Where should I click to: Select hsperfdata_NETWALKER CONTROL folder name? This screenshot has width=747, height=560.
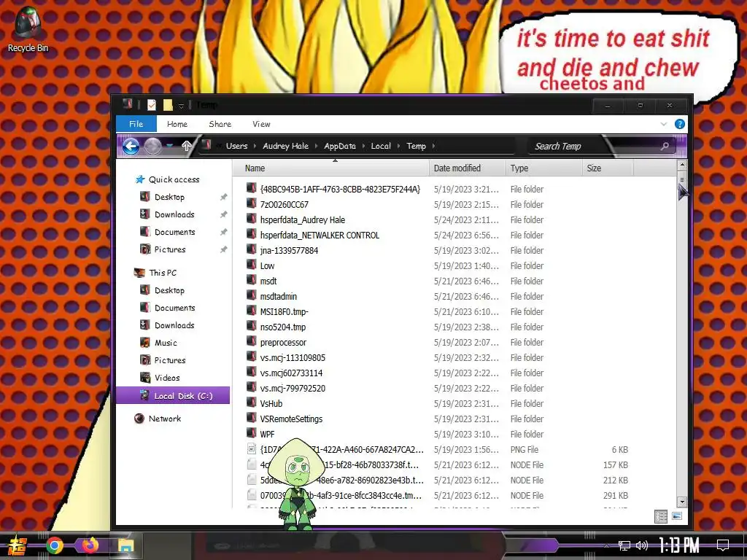(x=320, y=236)
